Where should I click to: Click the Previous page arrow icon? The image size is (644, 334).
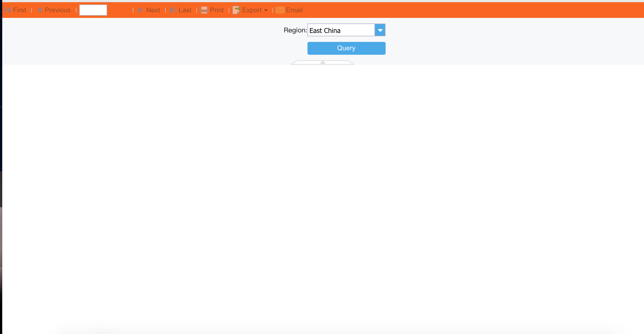(x=39, y=10)
